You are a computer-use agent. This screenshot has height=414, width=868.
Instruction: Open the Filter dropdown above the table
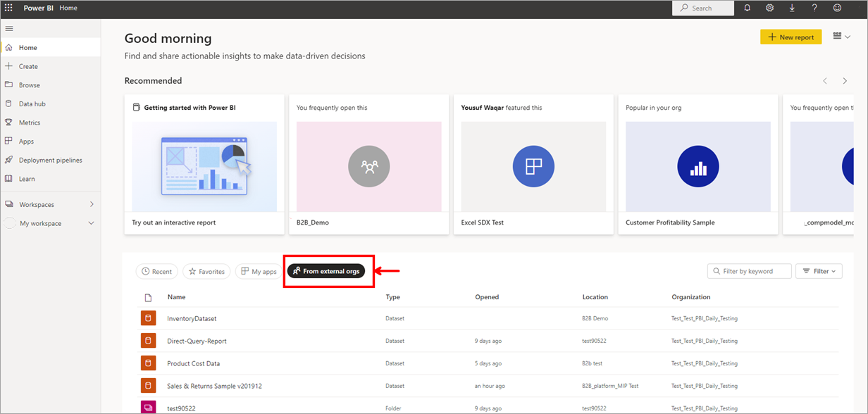(x=819, y=270)
